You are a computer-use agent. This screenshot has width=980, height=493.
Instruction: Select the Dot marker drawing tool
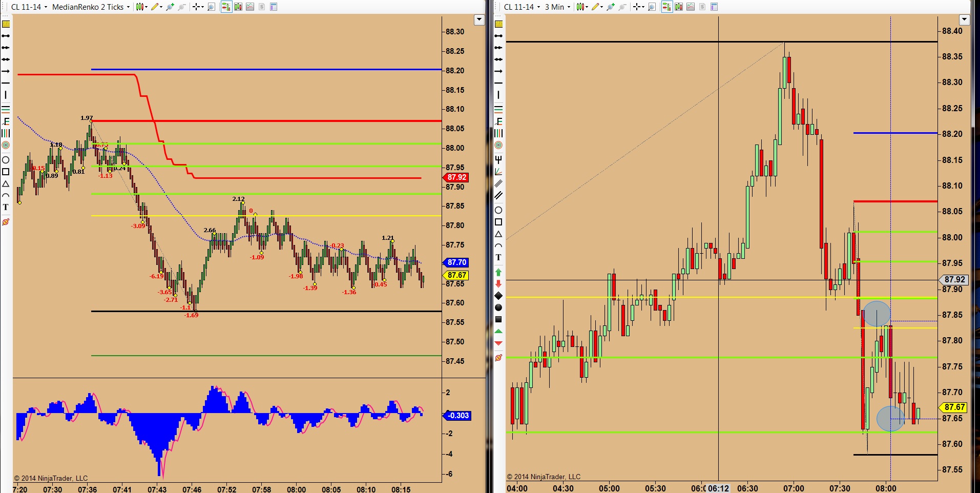point(498,307)
